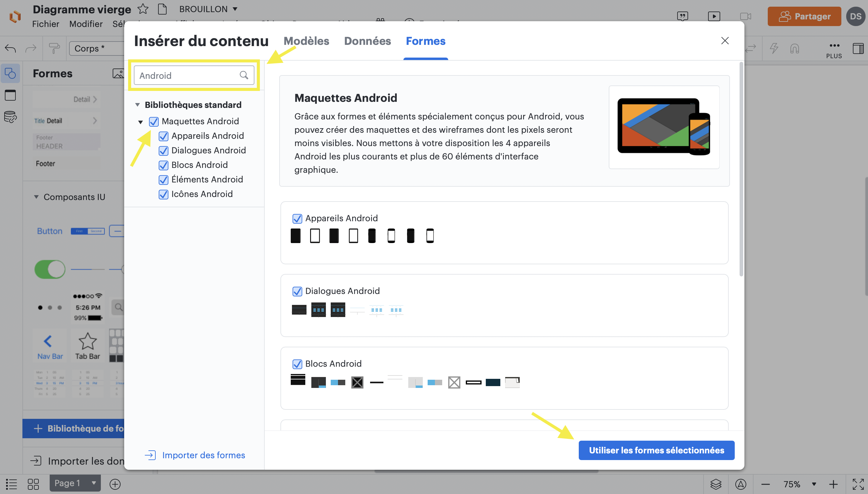Click Bibliothèque de formes button
Screen dimensions: 868x494
click(73, 429)
